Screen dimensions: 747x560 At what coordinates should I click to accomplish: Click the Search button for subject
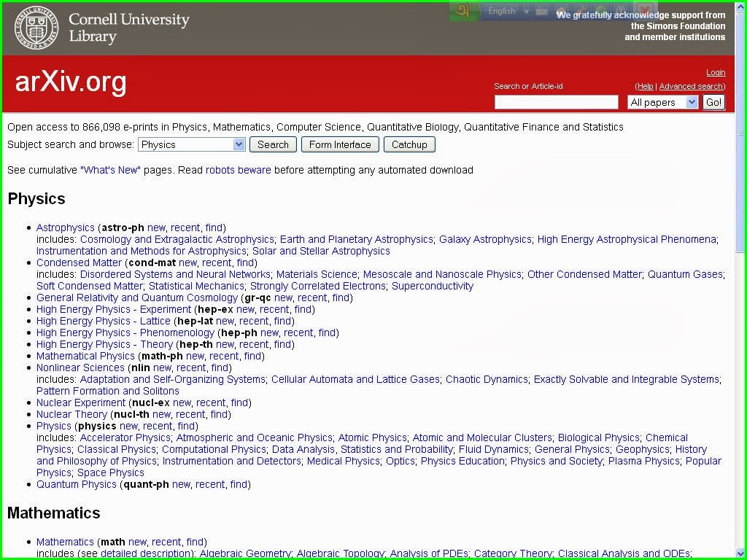coord(273,145)
